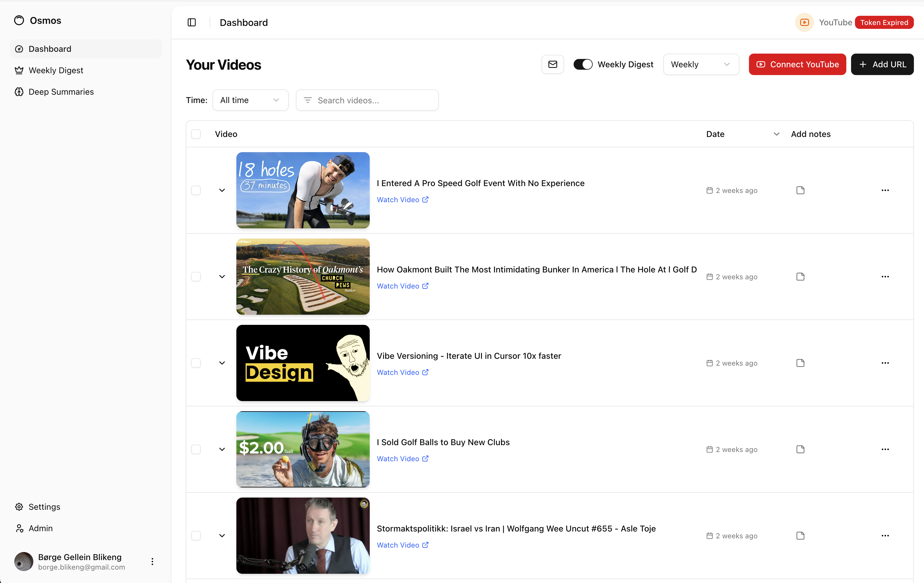Check the Oakmont Bunker video row

(196, 277)
